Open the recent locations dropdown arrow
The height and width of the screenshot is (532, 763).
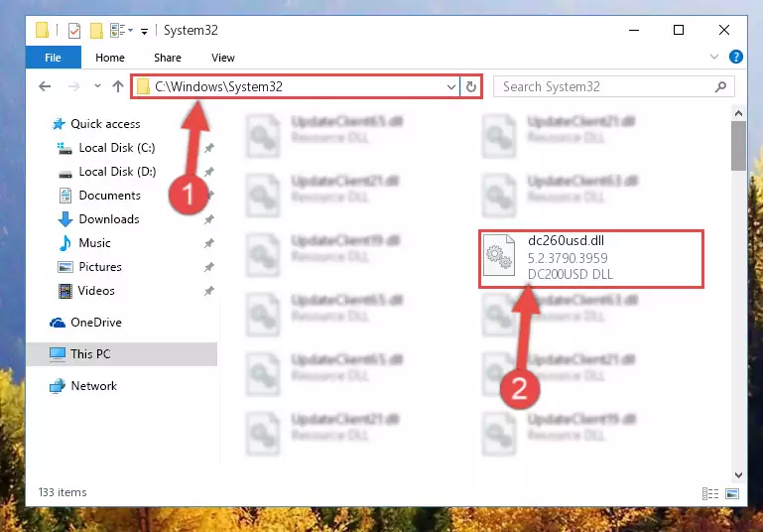(x=97, y=86)
